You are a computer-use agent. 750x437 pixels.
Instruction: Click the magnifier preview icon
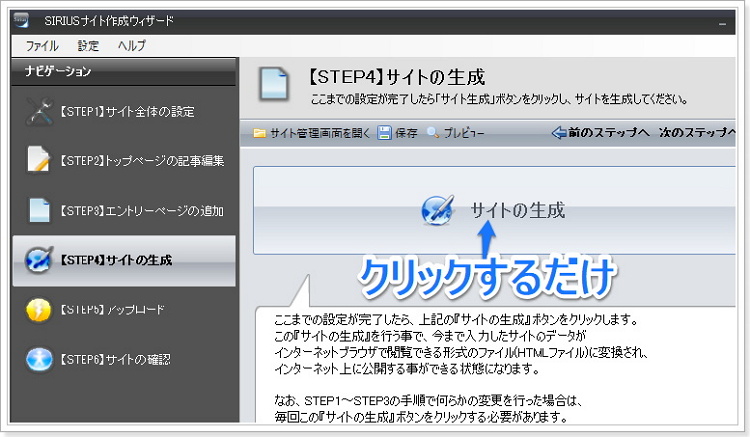433,132
